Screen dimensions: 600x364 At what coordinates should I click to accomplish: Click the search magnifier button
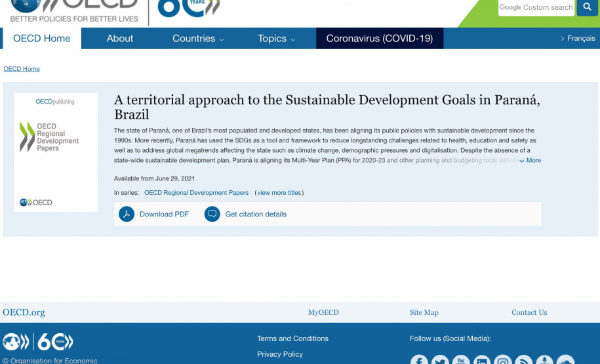(x=587, y=7)
